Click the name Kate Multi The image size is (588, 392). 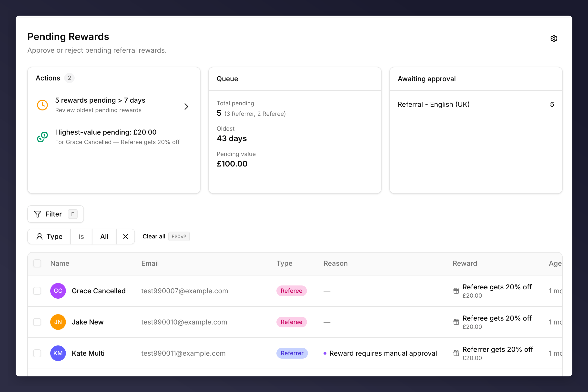click(x=88, y=353)
